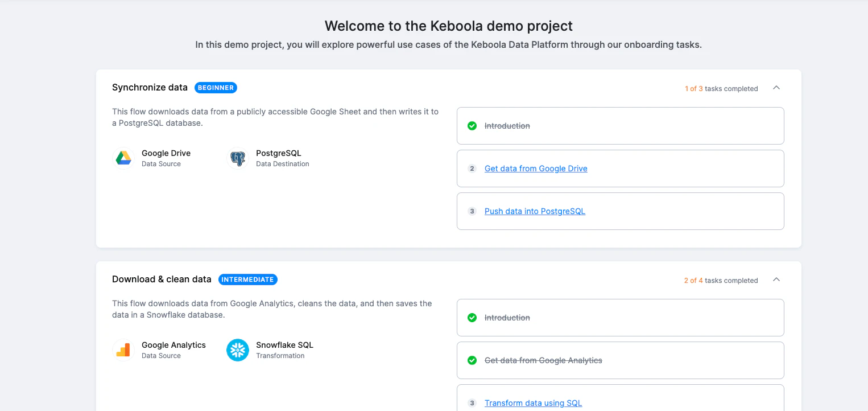Select the INTERMEDIATE badge

pos(248,280)
